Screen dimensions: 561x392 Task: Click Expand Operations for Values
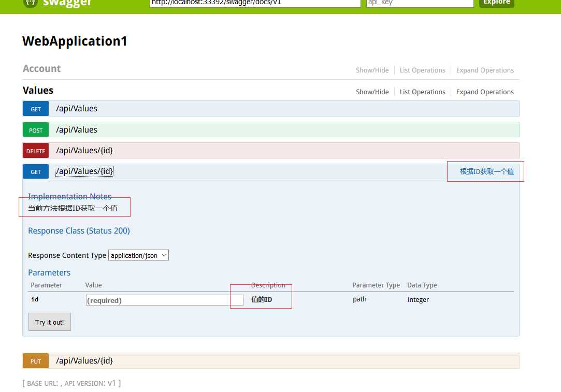point(485,92)
